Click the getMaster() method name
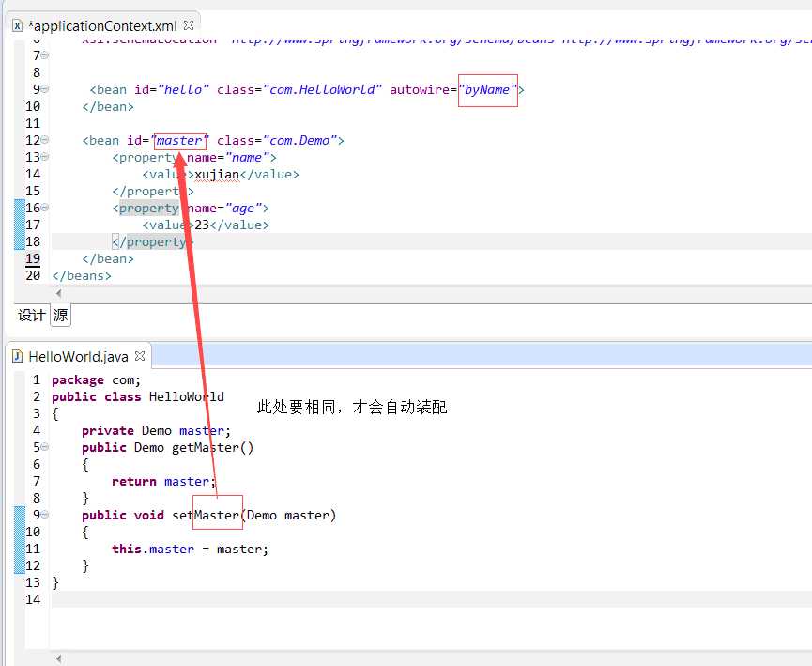 click(213, 448)
